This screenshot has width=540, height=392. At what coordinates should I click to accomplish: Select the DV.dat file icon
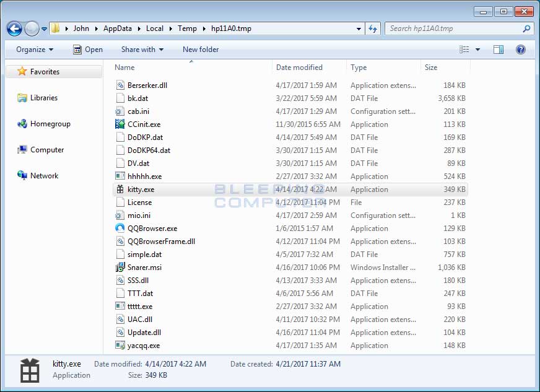[x=120, y=163]
